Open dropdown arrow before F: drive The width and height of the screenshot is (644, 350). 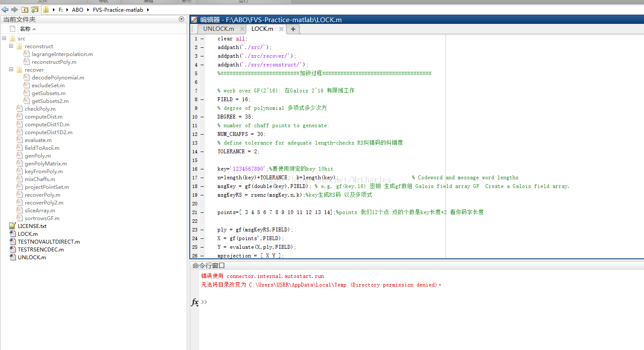[x=54, y=10]
